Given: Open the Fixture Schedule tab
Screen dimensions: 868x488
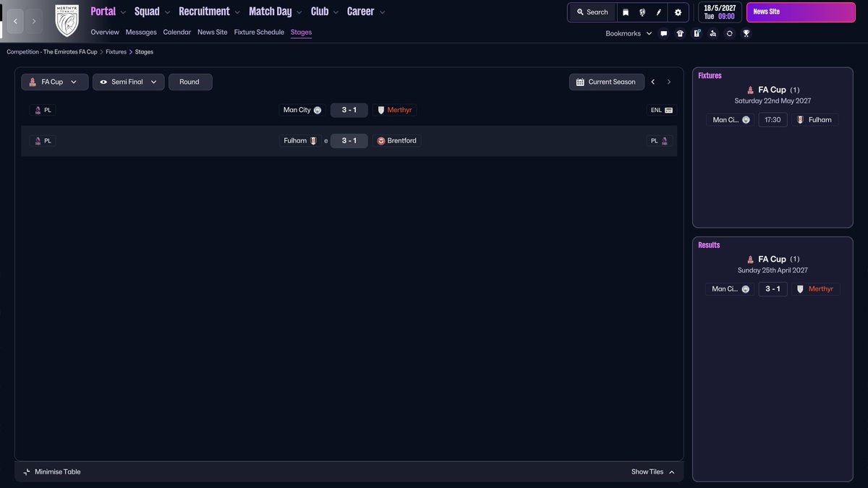Looking at the screenshot, I should [x=259, y=33].
